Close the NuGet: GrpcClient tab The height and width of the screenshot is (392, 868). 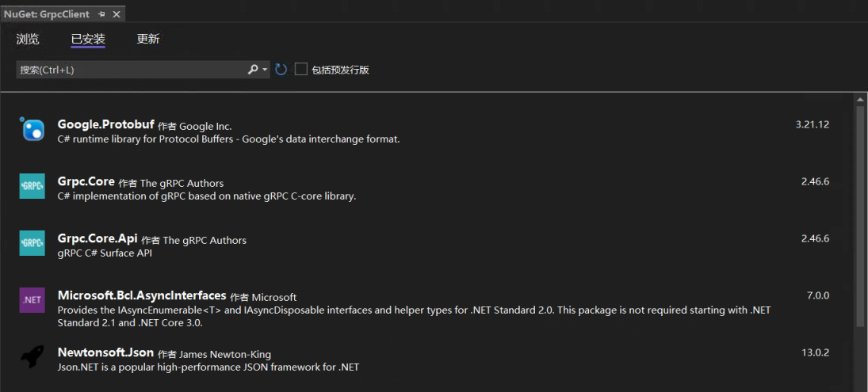(x=117, y=14)
